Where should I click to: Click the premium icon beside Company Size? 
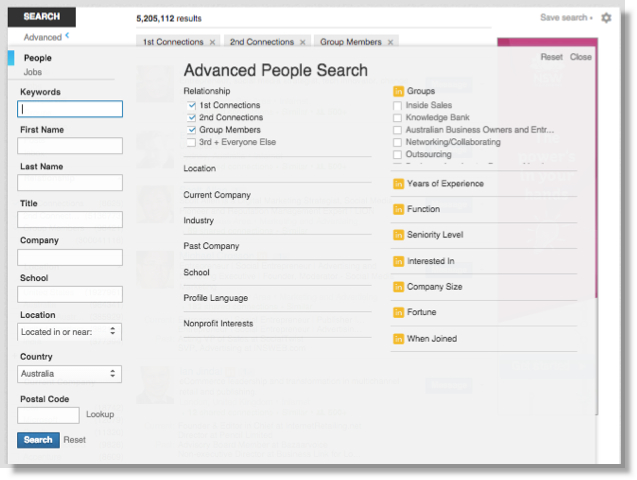point(399,287)
